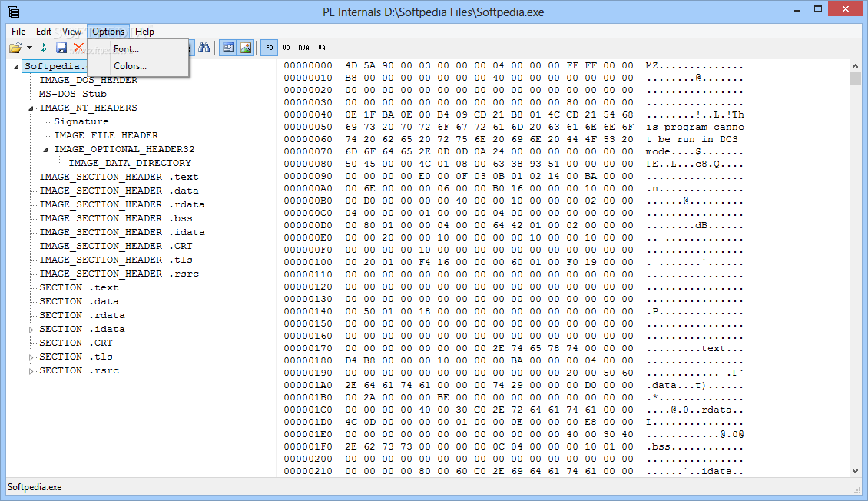Image resolution: width=868 pixels, height=501 pixels.
Task: Select IMAGE_OPTIONAL_HEADER32 tree item
Action: click(x=124, y=149)
